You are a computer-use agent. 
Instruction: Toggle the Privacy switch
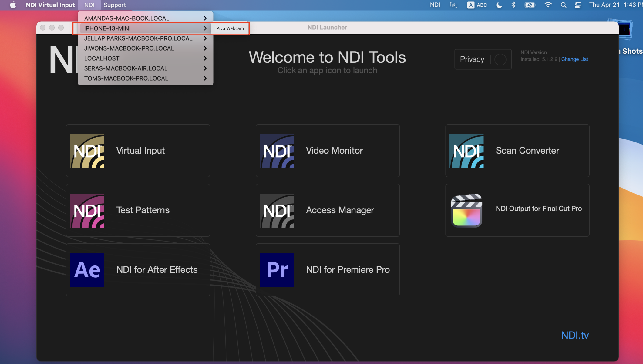(x=500, y=59)
